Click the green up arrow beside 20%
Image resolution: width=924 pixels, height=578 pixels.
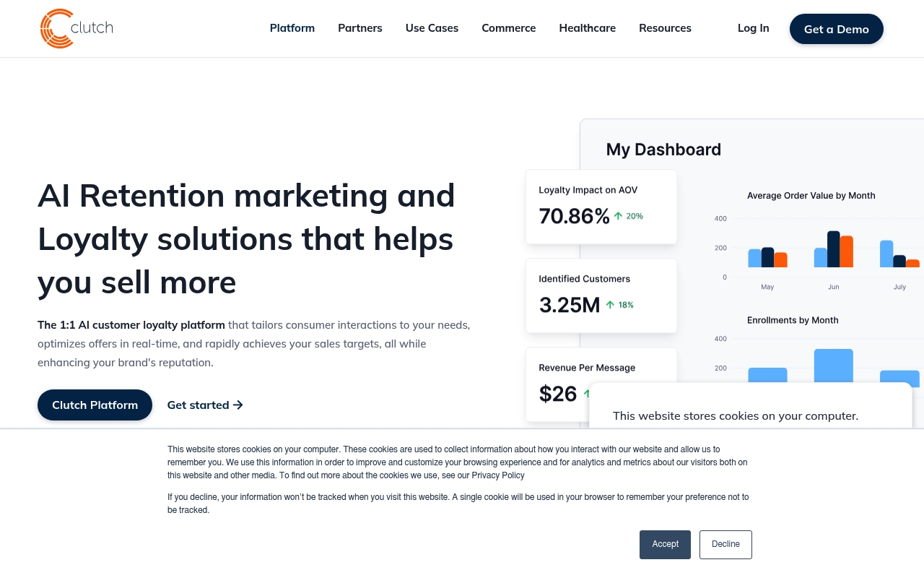tap(618, 216)
